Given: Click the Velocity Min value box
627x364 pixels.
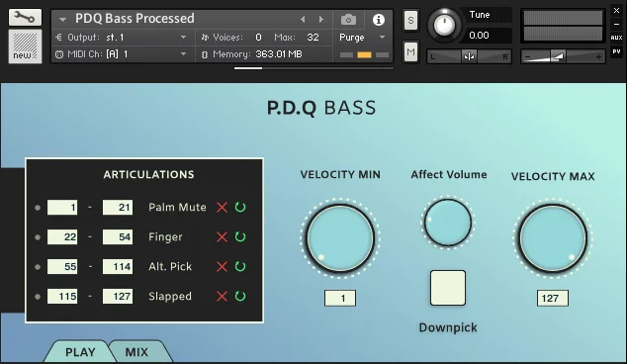Looking at the screenshot, I should coord(340,299).
